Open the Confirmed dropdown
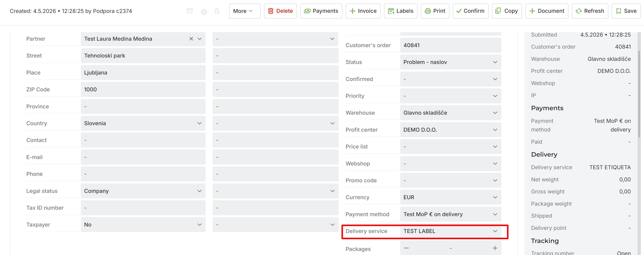 [x=451, y=79]
